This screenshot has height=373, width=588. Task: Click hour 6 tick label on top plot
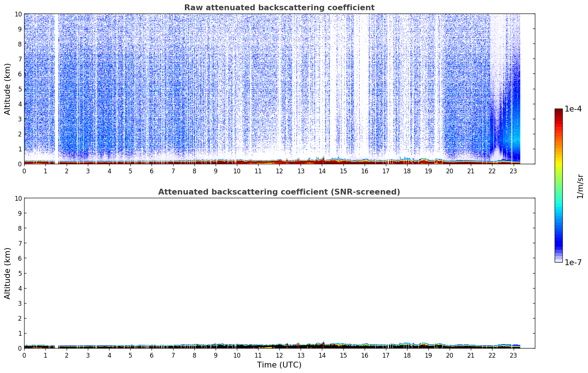(152, 171)
